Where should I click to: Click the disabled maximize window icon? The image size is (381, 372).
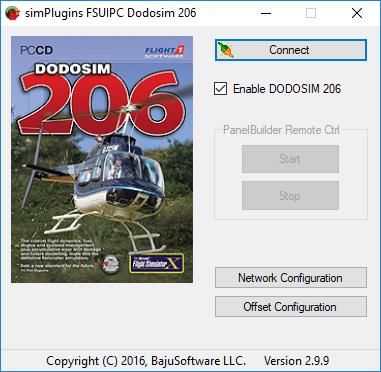pyautogui.click(x=311, y=13)
